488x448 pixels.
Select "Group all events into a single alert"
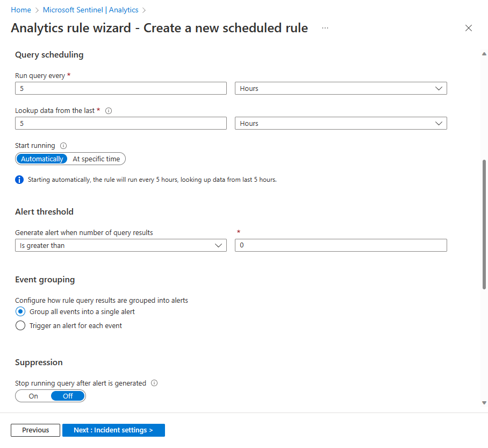pos(20,311)
